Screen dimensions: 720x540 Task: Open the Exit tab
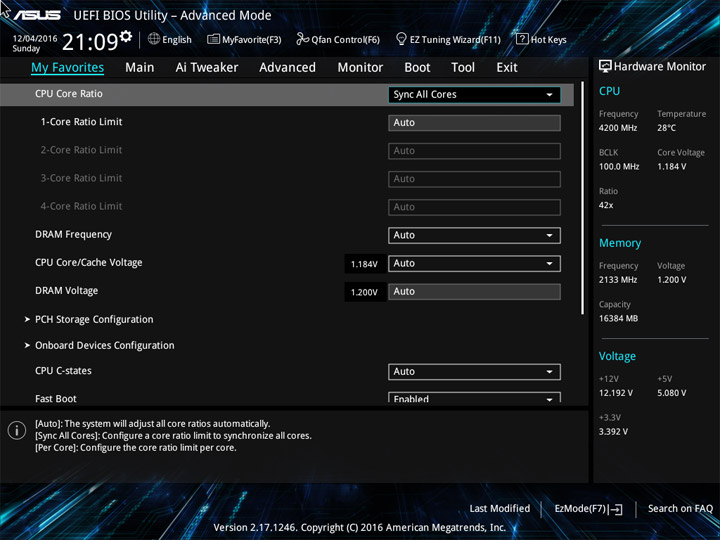pos(507,68)
